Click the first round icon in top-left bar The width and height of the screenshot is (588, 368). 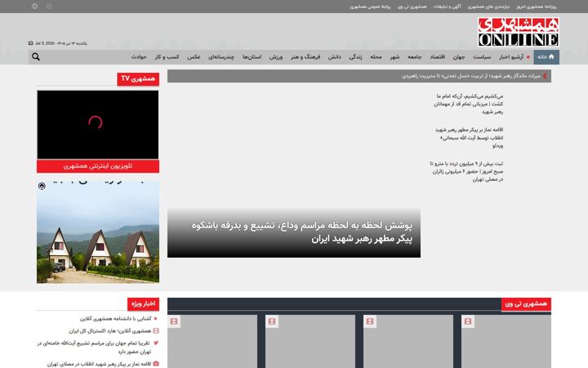(x=34, y=6)
